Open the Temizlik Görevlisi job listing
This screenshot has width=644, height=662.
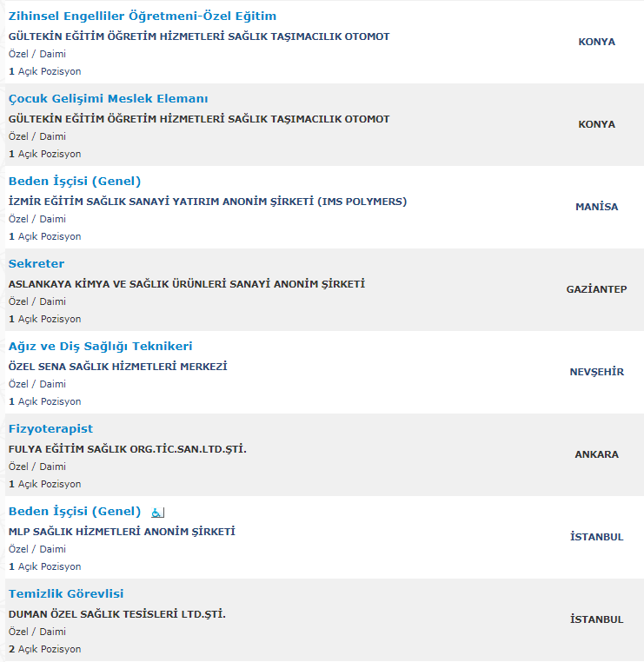click(66, 594)
